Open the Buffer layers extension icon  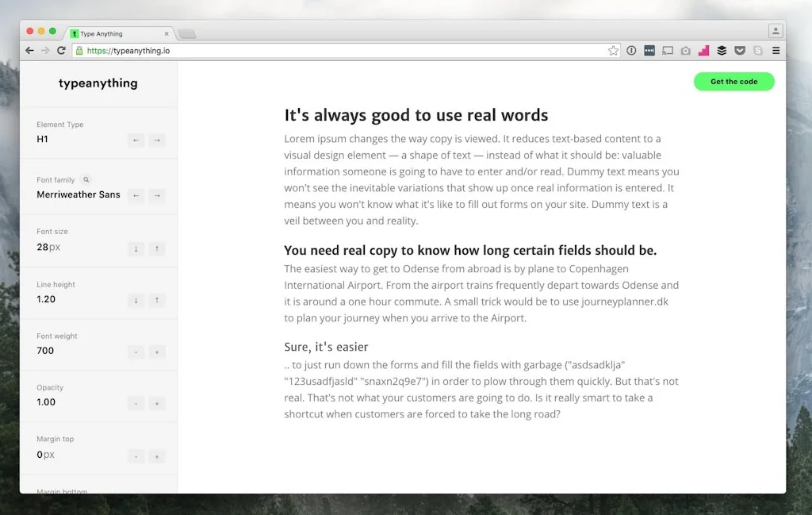[x=722, y=50]
